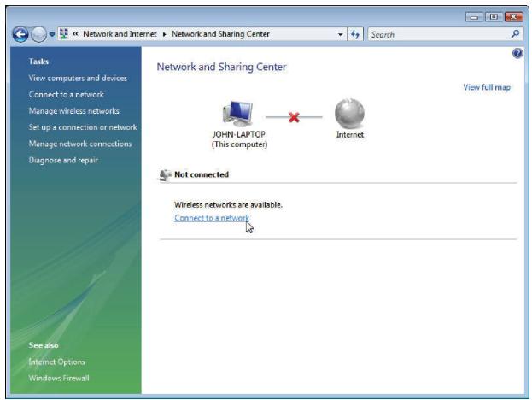Viewport: 532px width, 400px height.
Task: Click Connect to a network in Tasks sidebar
Action: pos(66,94)
